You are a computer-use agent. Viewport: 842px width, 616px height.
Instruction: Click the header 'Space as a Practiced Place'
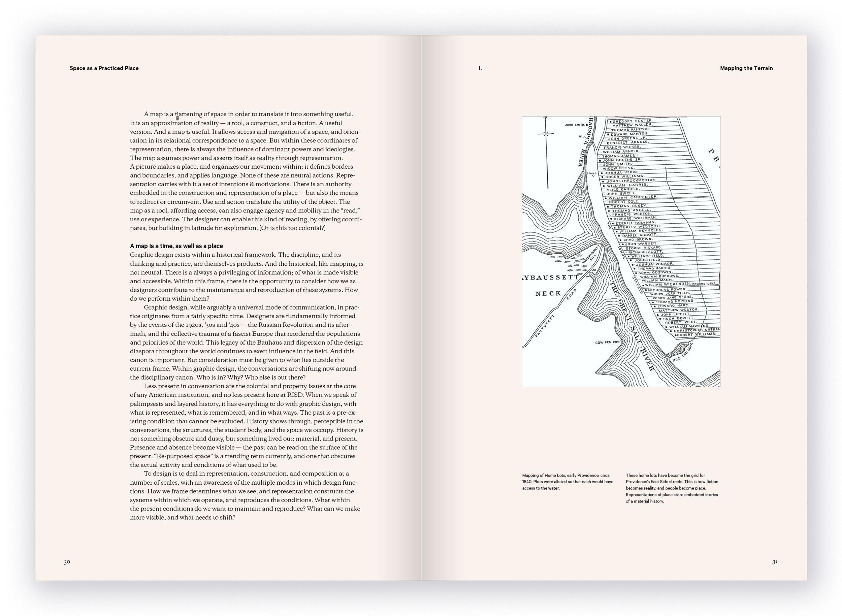click(x=104, y=68)
